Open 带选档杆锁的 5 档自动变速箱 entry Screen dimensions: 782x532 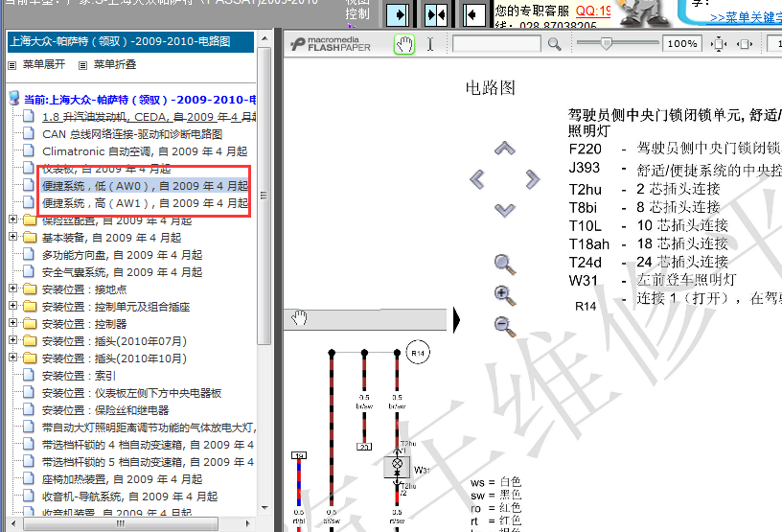coord(149,462)
